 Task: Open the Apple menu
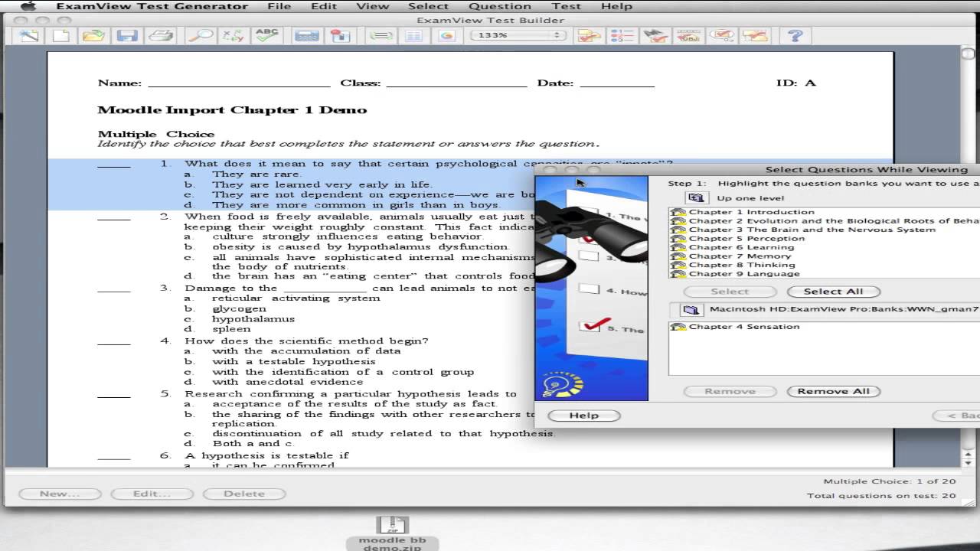tap(28, 6)
